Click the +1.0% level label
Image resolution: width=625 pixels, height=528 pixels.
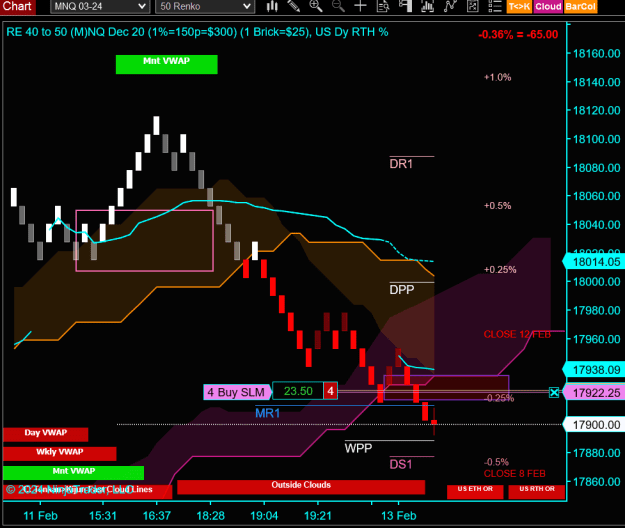pyautogui.click(x=497, y=77)
